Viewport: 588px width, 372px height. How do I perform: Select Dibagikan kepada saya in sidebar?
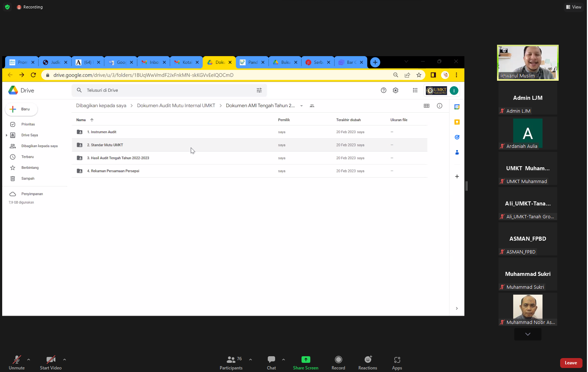tap(39, 146)
